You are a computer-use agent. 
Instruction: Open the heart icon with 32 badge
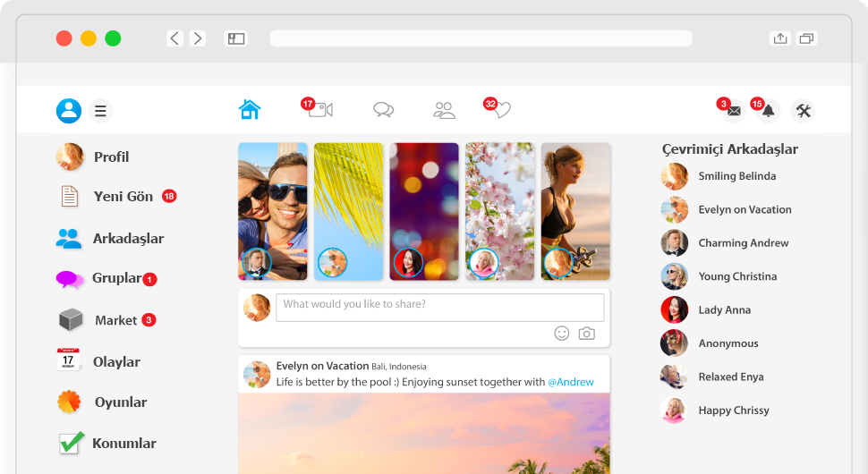[502, 110]
